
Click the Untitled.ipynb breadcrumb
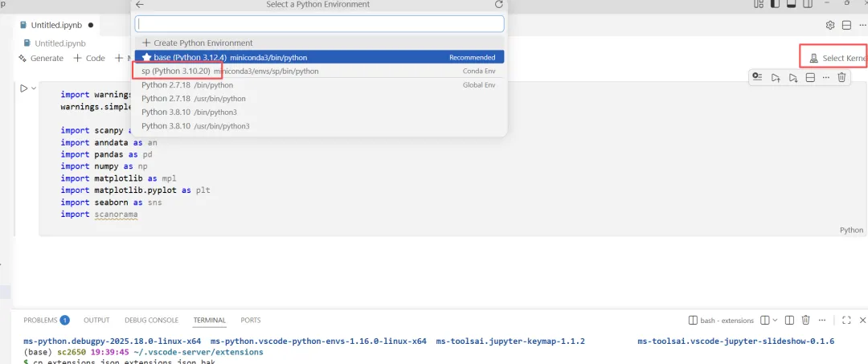(55, 43)
